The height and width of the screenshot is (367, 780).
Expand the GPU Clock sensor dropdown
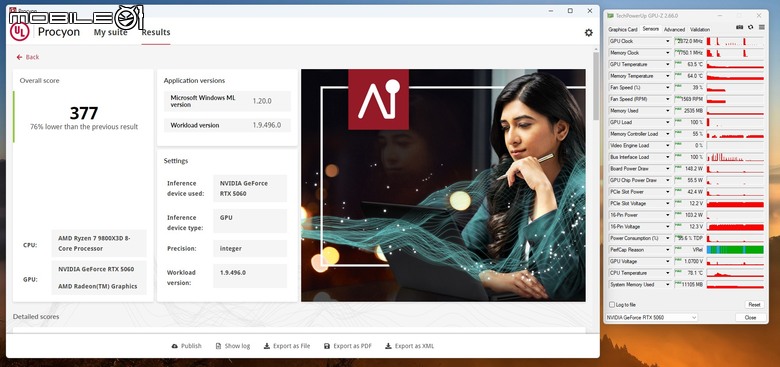click(668, 41)
